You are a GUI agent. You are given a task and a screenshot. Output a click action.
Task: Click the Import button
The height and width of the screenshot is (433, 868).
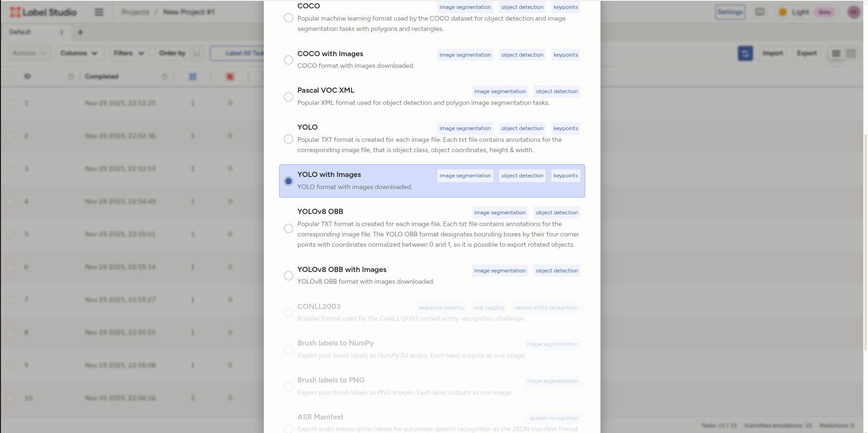773,53
